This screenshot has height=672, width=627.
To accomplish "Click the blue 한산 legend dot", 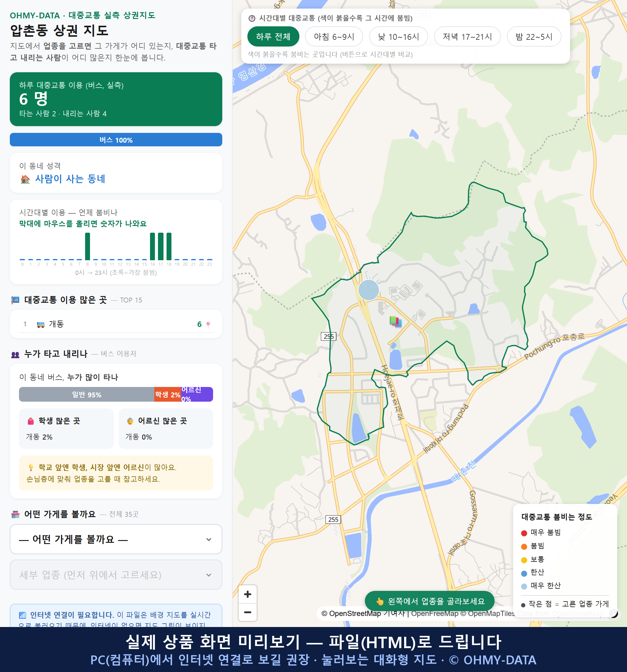I will coord(524,573).
